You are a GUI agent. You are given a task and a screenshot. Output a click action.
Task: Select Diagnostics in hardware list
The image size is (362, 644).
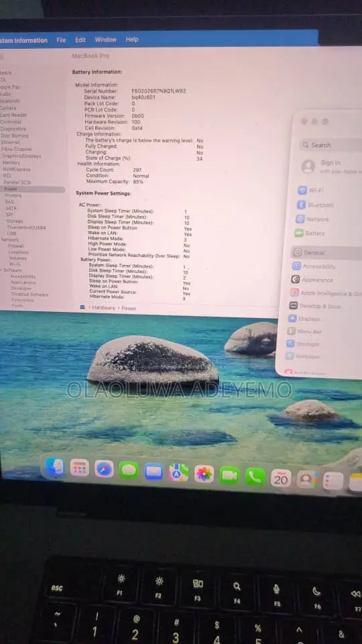click(x=13, y=129)
